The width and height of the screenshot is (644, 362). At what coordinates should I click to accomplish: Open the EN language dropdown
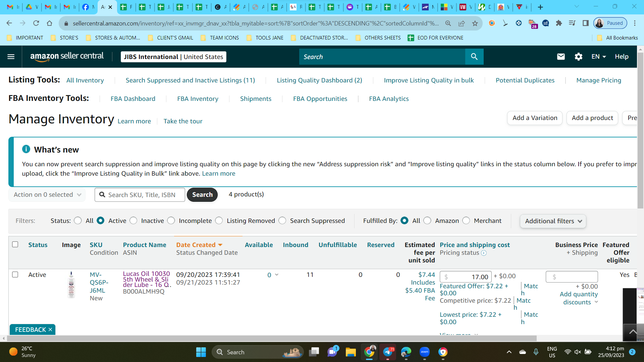[x=598, y=57]
